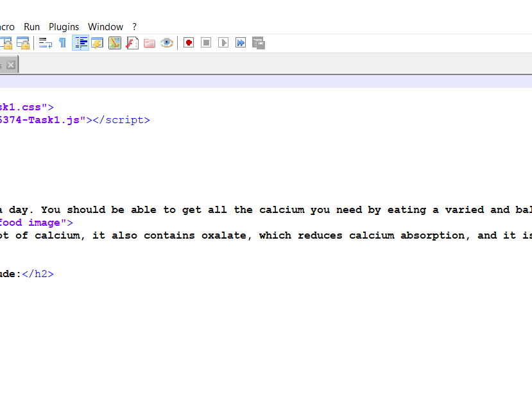This screenshot has height=399, width=532.
Task: Click the highlighted current line at top
Action: click(266, 81)
